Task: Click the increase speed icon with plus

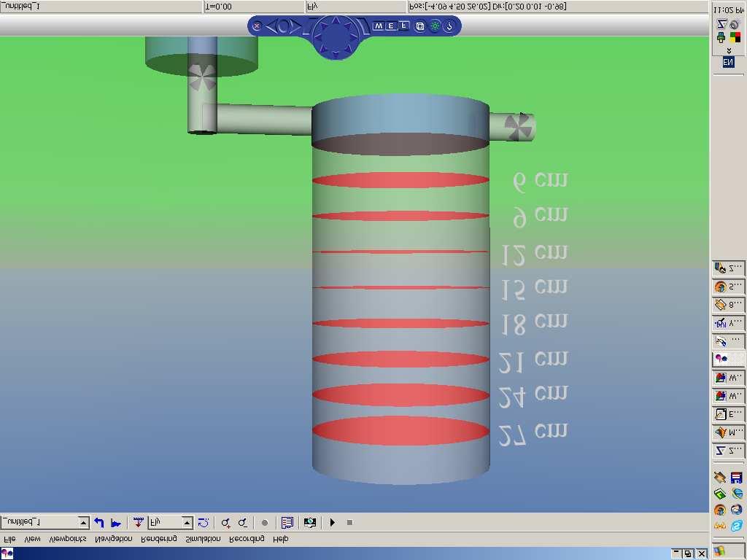Action: (x=226, y=522)
